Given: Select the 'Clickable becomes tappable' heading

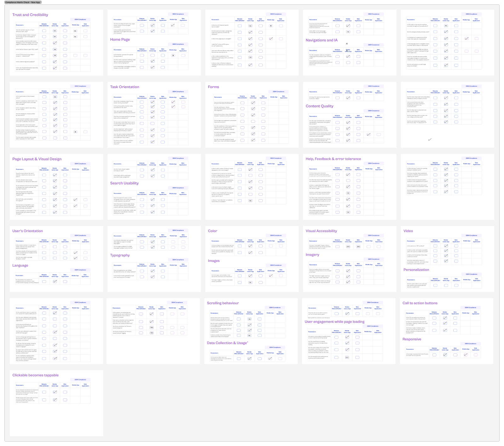Looking at the screenshot, I should pyautogui.click(x=36, y=375).
